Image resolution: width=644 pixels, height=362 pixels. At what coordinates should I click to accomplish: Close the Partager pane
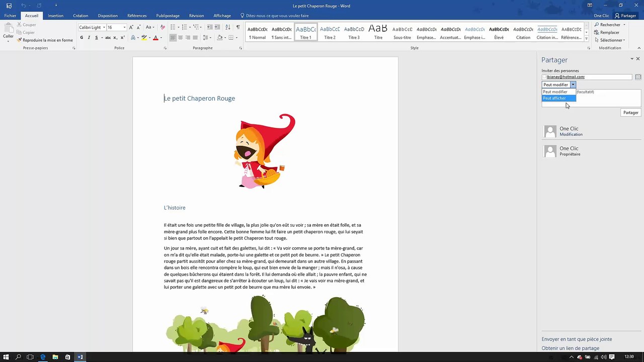pyautogui.click(x=638, y=59)
